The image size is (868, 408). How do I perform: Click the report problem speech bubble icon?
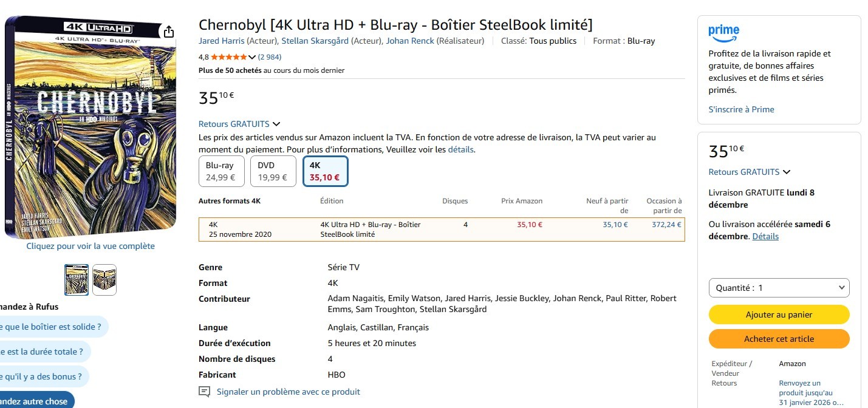pos(205,392)
